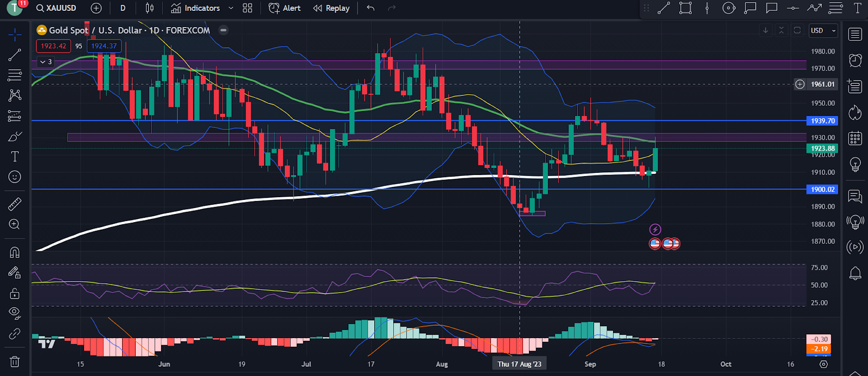Select the crosshair cursor tool
The height and width of the screenshot is (376, 868).
tap(15, 35)
